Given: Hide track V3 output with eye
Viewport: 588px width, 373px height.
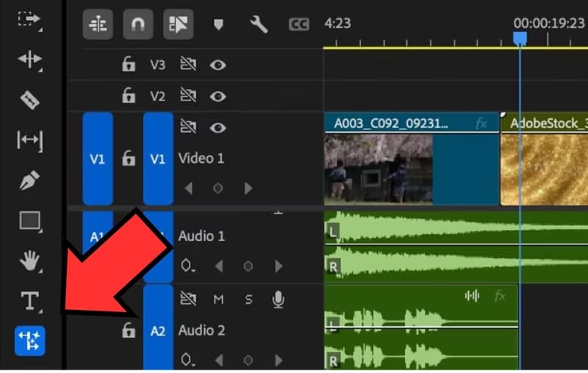Looking at the screenshot, I should coord(218,65).
